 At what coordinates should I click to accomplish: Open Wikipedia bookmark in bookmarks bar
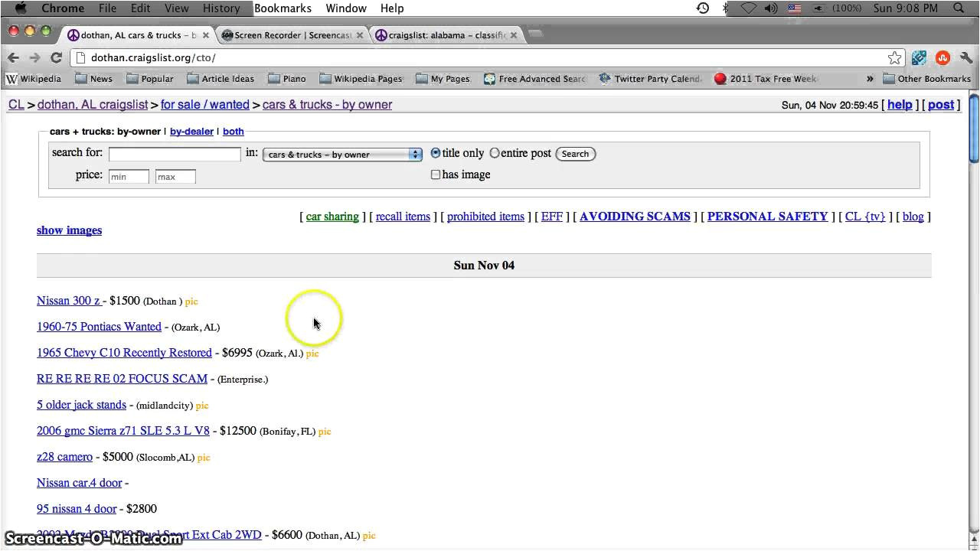[x=34, y=79]
